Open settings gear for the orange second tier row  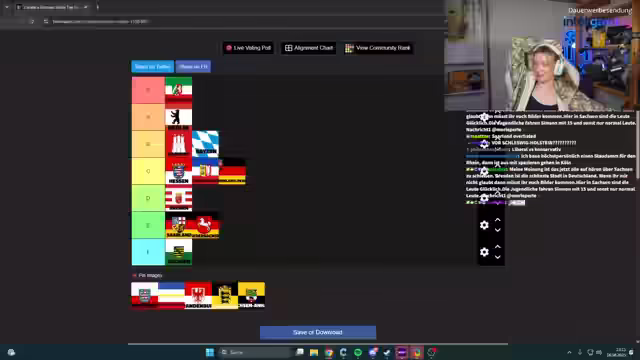click(x=484, y=117)
